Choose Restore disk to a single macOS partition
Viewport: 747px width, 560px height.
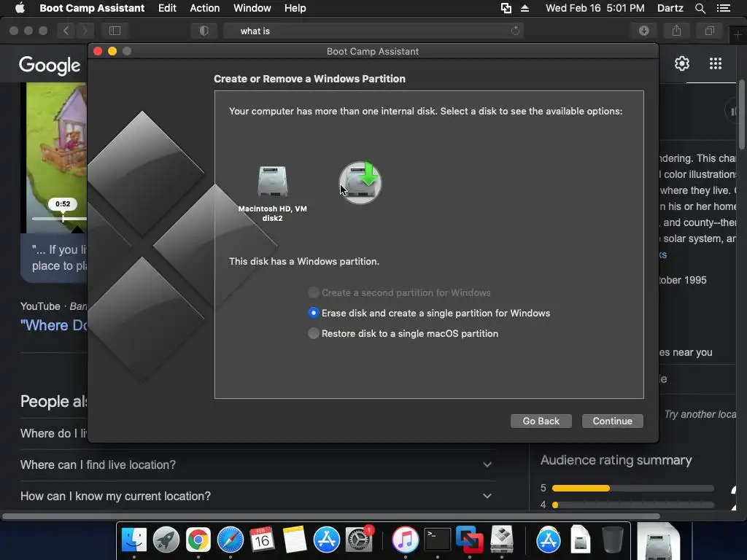[314, 333]
